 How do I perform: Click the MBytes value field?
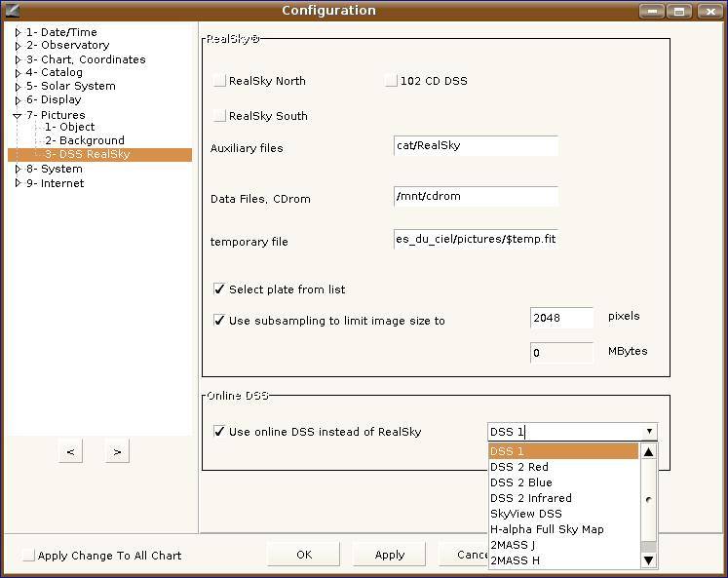[x=561, y=353]
